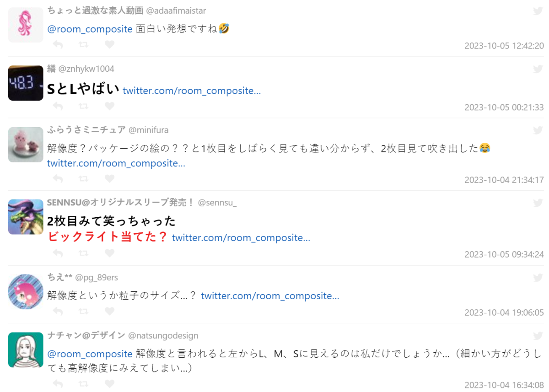Image resolution: width=549 pixels, height=392 pixels.
Task: Click the @room_composite mention in adaafimaistar's tweet
Action: pyautogui.click(x=90, y=29)
